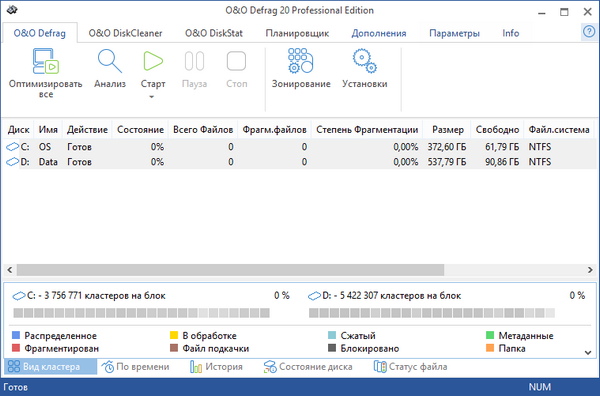Click the C: drive icon in cluster panel
Screen dimensions: 600x396
[19, 296]
